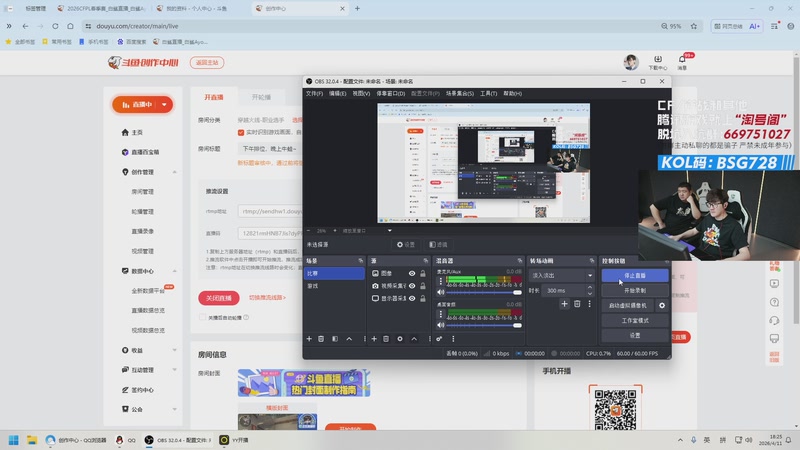The width and height of the screenshot is (800, 450).
Task: Click 切换推流线路 link
Action: pyautogui.click(x=267, y=297)
